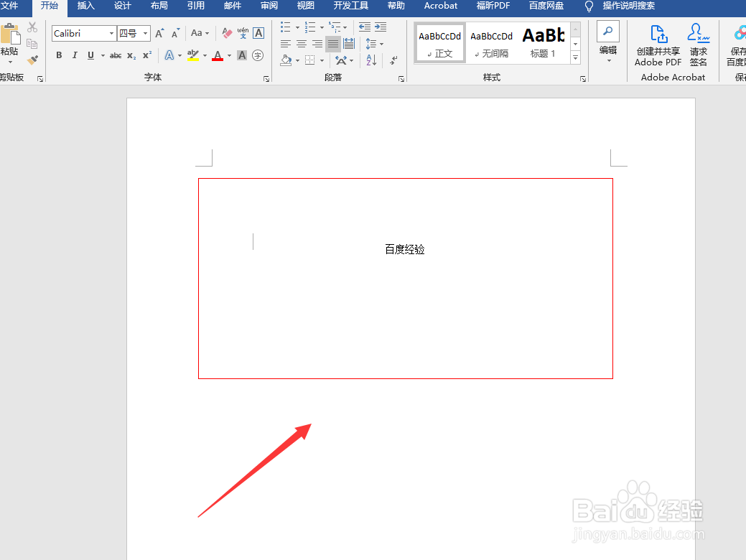Toggle bold formatting
Viewport: 746px width, 560px height.
(59, 56)
